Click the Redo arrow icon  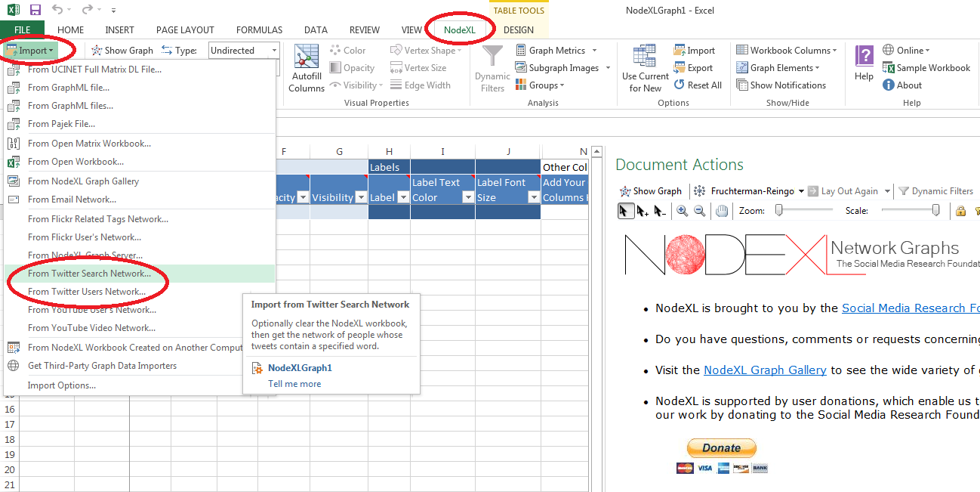88,10
